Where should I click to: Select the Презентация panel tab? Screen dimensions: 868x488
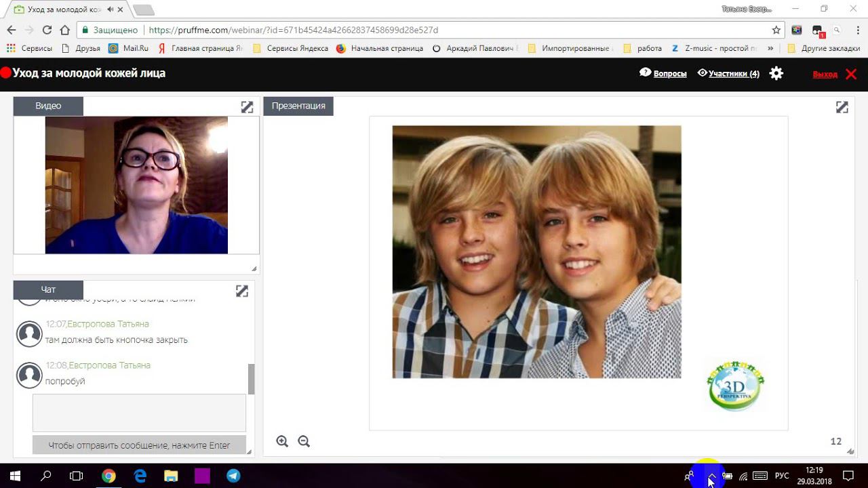[x=298, y=106]
